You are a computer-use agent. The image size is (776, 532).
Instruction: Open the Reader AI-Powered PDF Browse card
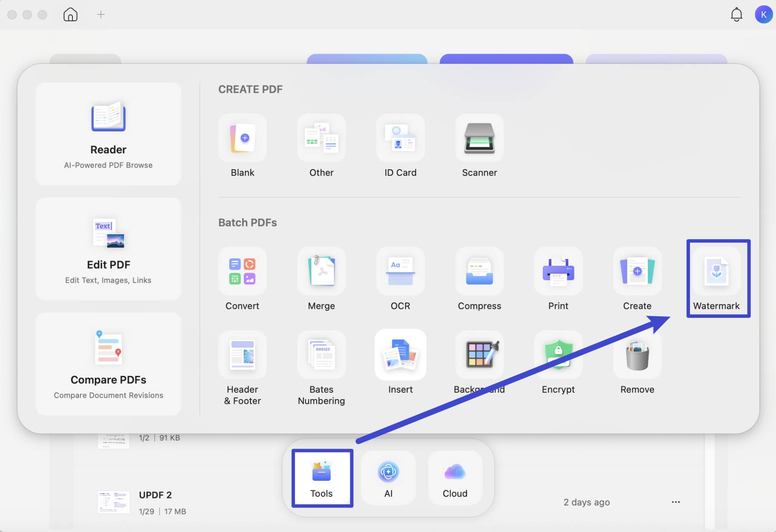tap(108, 134)
